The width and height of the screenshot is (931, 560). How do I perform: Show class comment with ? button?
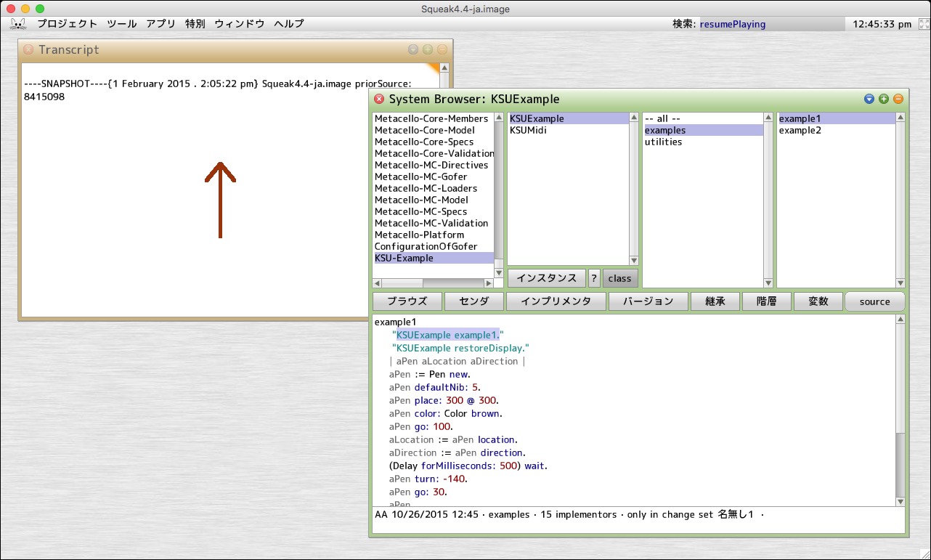[594, 278]
